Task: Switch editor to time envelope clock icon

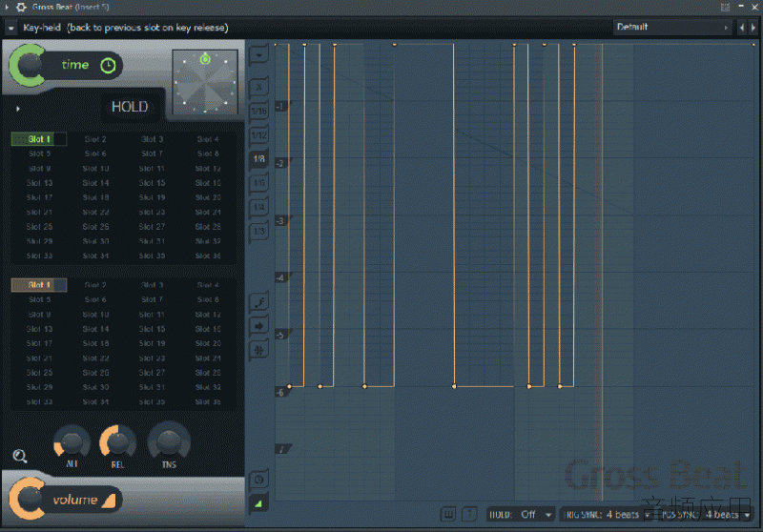Action: [258, 480]
